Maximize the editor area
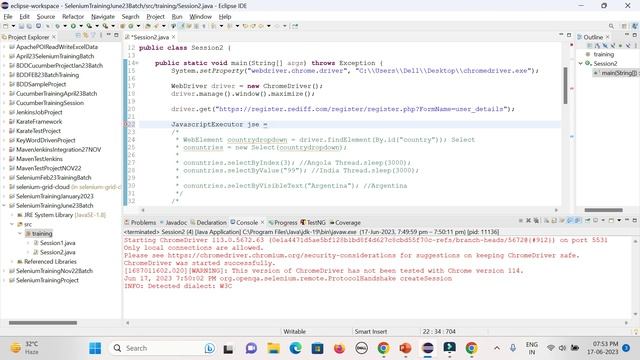This screenshot has width=640, height=360. [569, 35]
